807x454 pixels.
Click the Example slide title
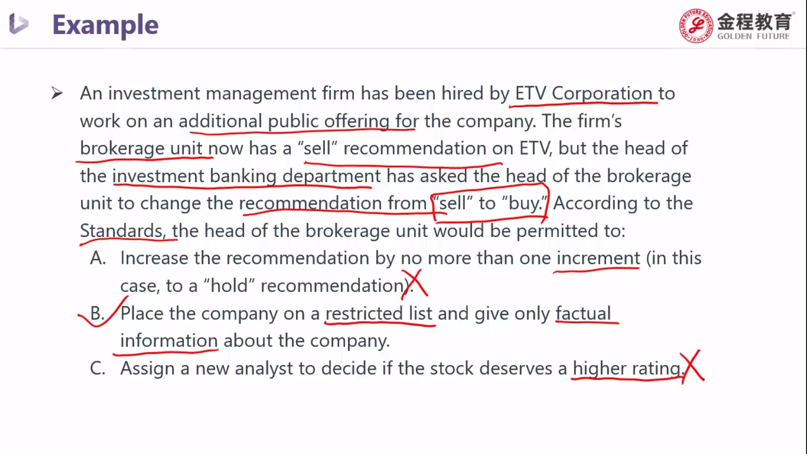click(106, 25)
